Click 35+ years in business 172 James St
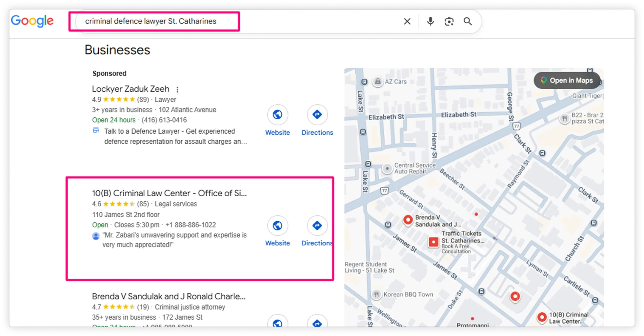The width and height of the screenshot is (644, 336). (x=147, y=317)
